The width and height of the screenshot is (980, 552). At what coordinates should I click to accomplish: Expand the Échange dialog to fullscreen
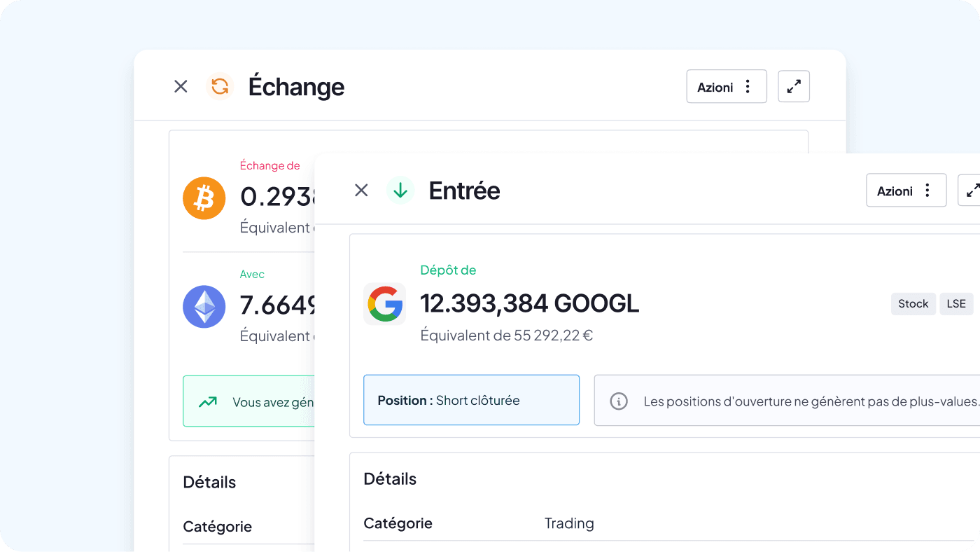tap(794, 85)
